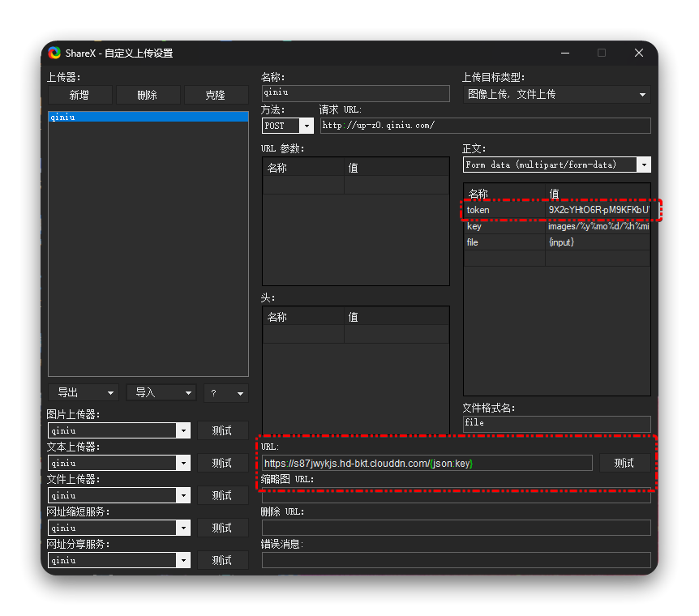The height and width of the screenshot is (616, 699).
Task: Click the 删除 URL input field
Action: pyautogui.click(x=456, y=528)
